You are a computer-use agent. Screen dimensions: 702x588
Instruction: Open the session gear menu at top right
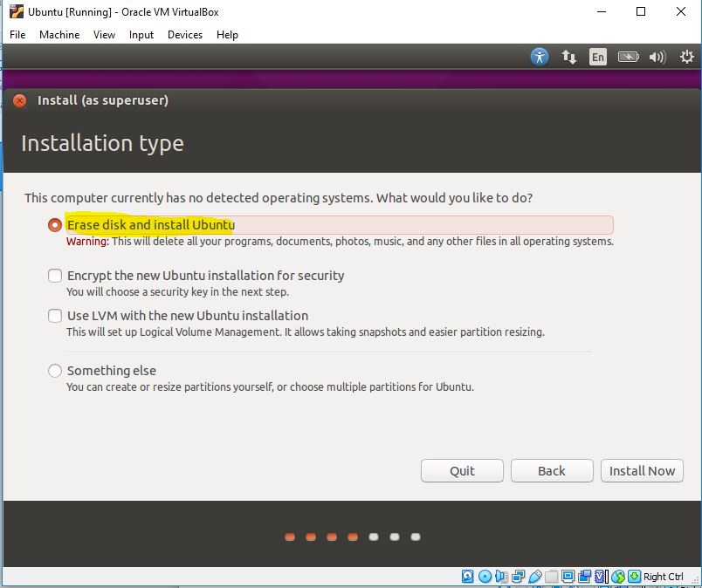[x=686, y=56]
